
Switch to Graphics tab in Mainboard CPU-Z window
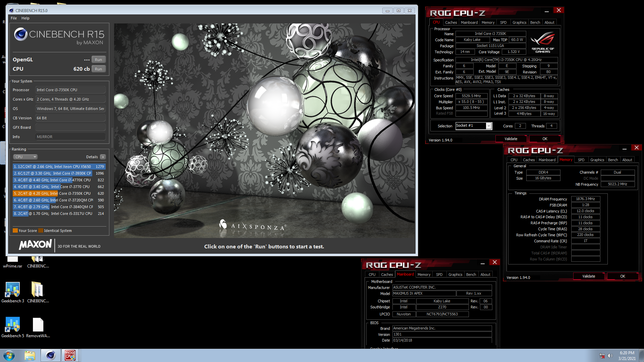[x=455, y=275]
